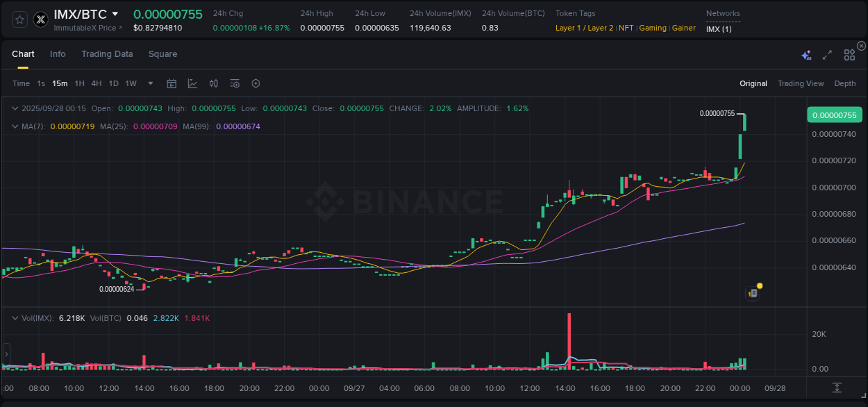This screenshot has height=407, width=868.
Task: Open the Info tab
Action: coord(58,53)
